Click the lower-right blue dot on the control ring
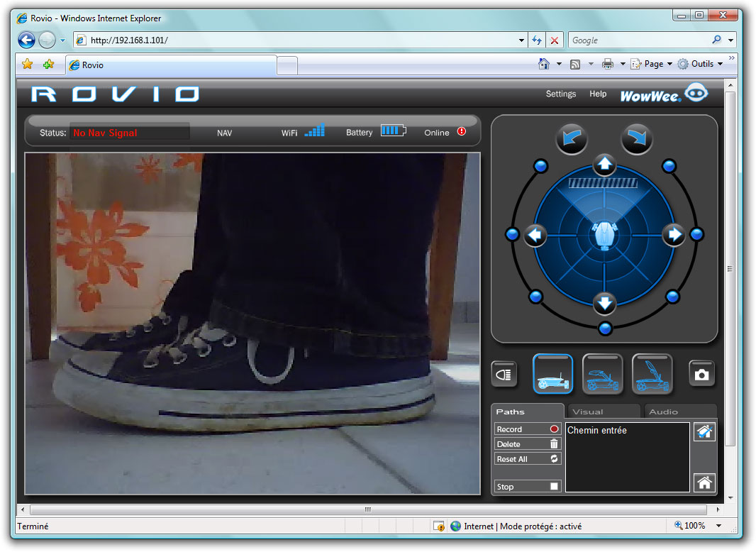Image resolution: width=756 pixels, height=552 pixels. (672, 297)
